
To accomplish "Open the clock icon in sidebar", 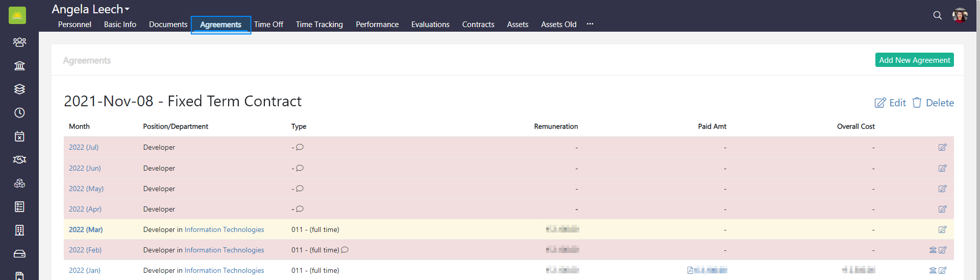I will pyautogui.click(x=19, y=113).
